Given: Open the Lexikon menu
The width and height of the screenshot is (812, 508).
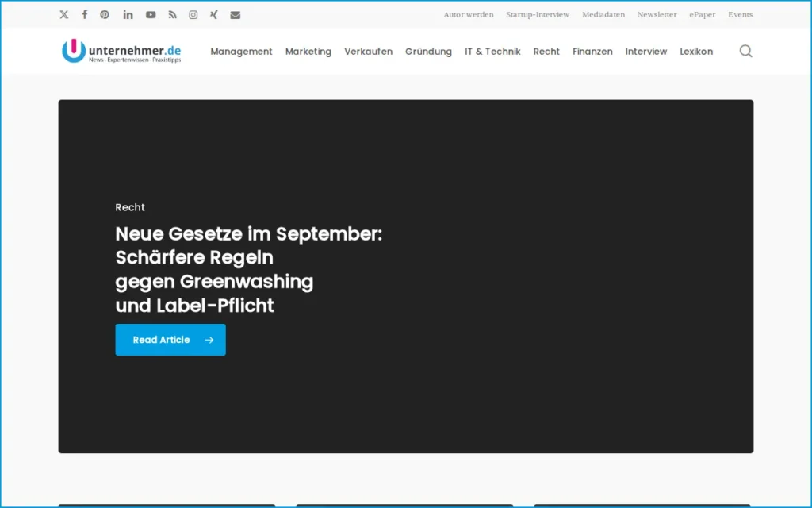Looking at the screenshot, I should pos(696,52).
